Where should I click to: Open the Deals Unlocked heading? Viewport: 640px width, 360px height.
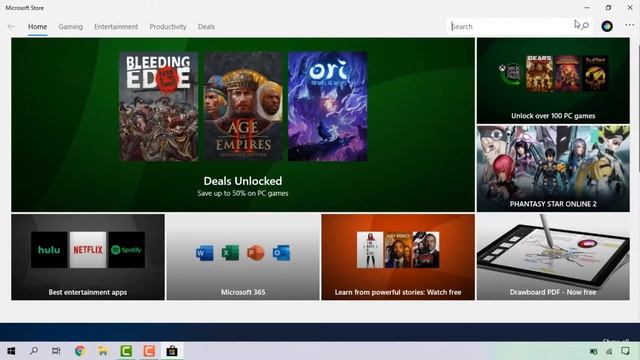tap(243, 181)
